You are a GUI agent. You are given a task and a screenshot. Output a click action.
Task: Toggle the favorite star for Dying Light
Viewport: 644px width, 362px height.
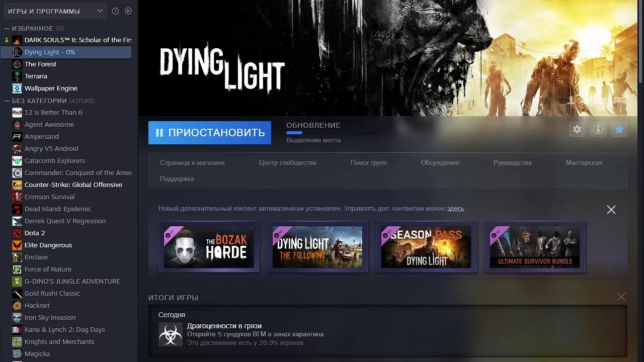point(619,129)
